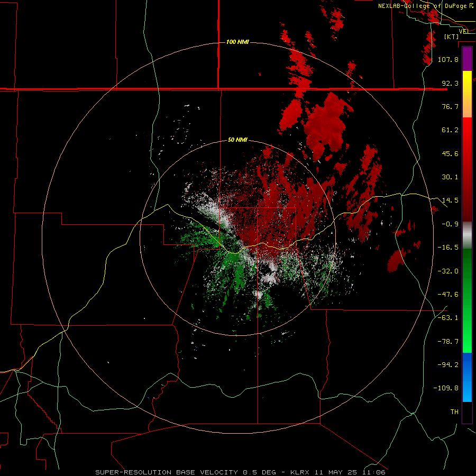Select the 107.8 value on the velocity scale
476x476 pixels.
[x=448, y=59]
